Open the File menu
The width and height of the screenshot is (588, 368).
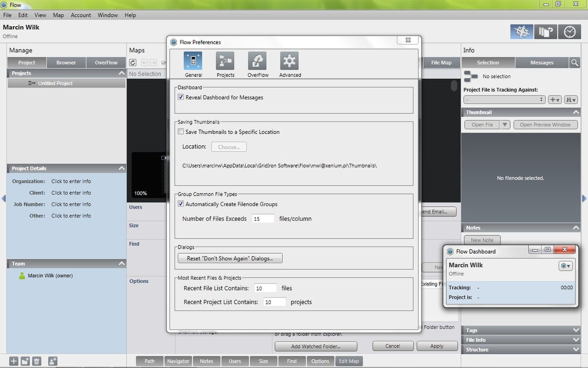coord(7,15)
